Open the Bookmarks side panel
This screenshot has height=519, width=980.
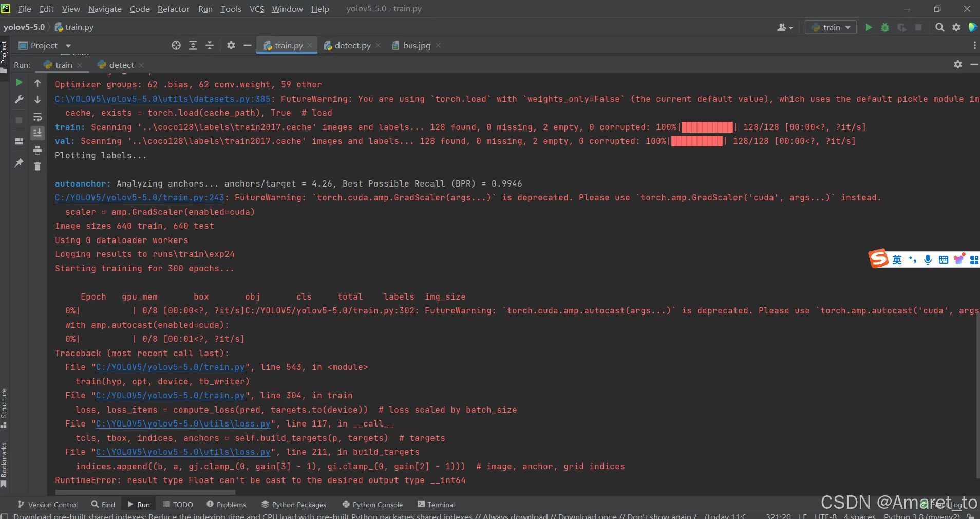point(4,465)
